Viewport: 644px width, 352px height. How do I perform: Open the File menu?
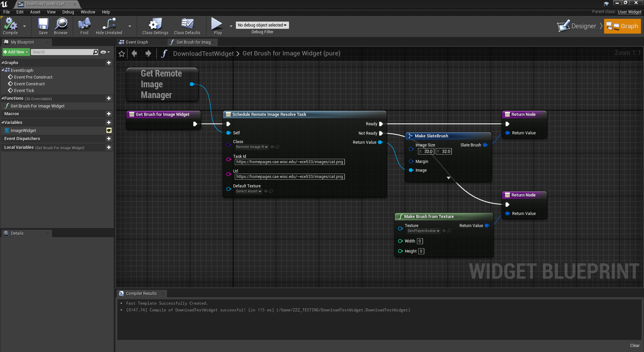(7, 12)
